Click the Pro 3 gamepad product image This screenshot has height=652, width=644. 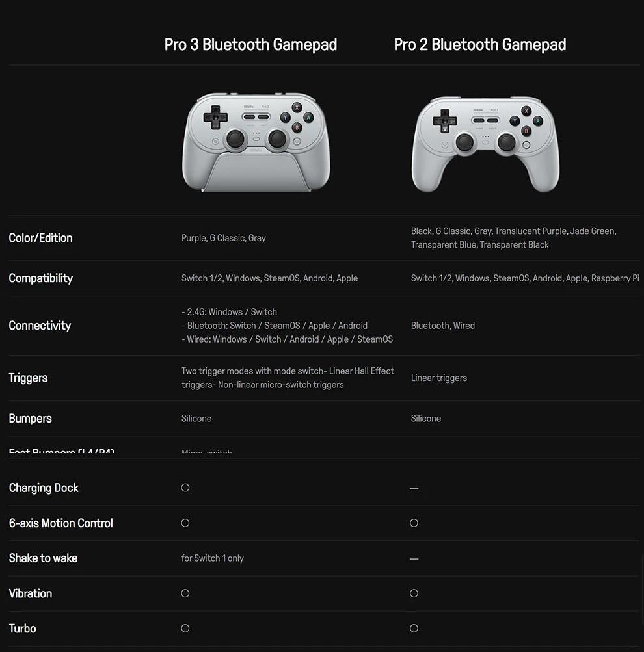[x=256, y=142]
